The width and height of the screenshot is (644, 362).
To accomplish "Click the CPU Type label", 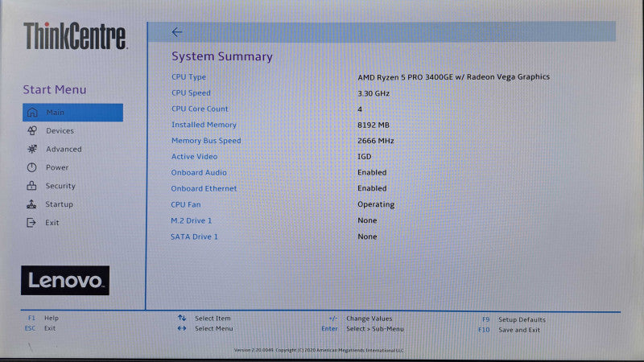I will 188,76.
